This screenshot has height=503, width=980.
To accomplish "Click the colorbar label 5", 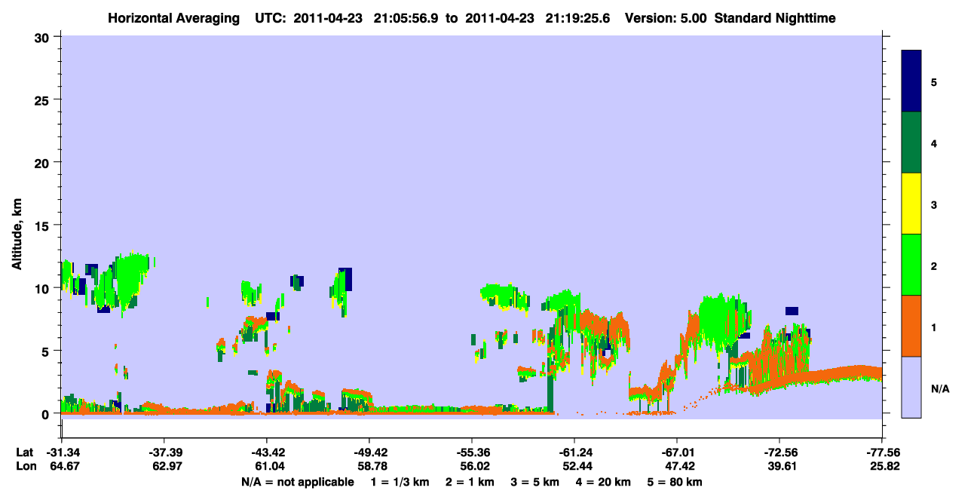I will coord(934,81).
